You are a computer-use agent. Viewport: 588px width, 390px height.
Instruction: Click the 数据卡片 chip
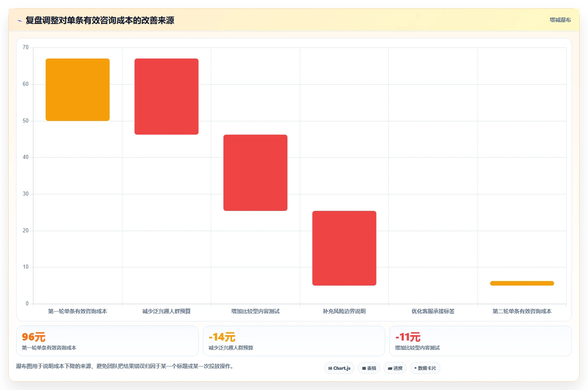point(425,368)
